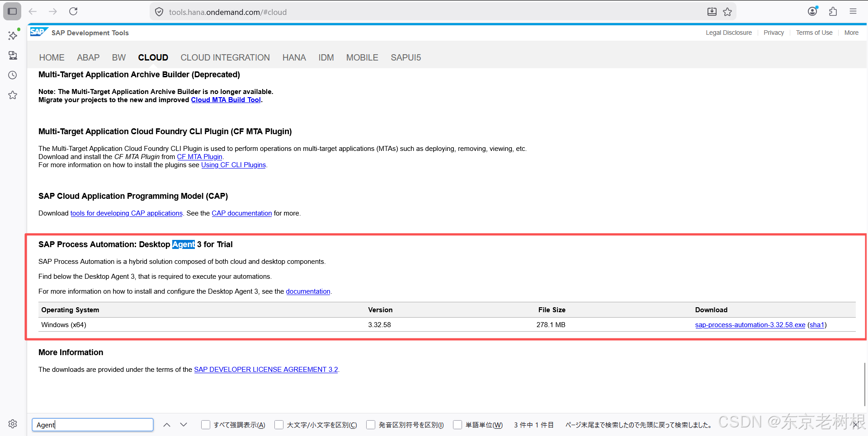This screenshot has width=868, height=436.
Task: Click the 'Operating System' column header
Action: pos(70,310)
